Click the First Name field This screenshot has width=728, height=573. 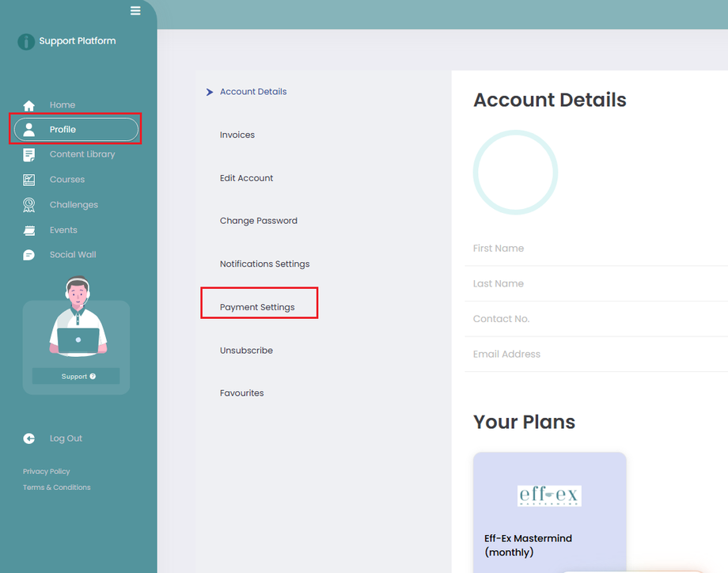596,249
